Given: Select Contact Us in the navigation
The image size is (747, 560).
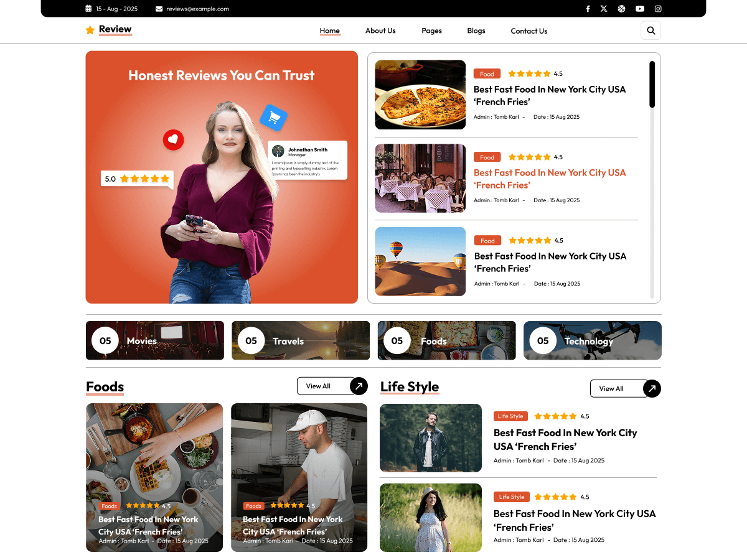Looking at the screenshot, I should pos(529,30).
